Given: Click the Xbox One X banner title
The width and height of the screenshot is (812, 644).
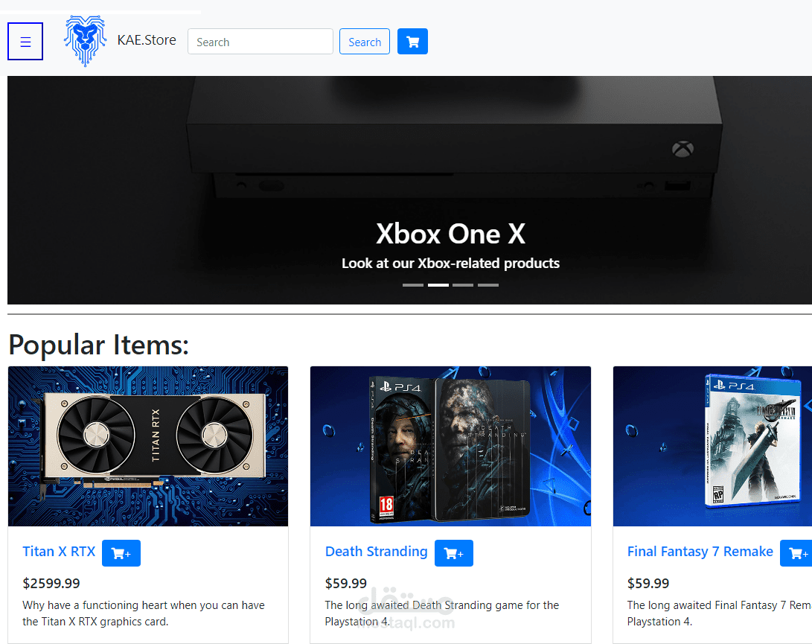Looking at the screenshot, I should point(450,234).
